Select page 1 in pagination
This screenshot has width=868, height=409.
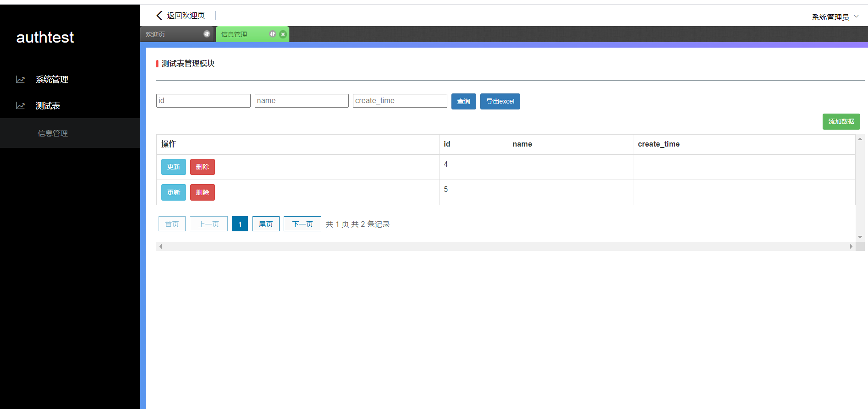(240, 224)
